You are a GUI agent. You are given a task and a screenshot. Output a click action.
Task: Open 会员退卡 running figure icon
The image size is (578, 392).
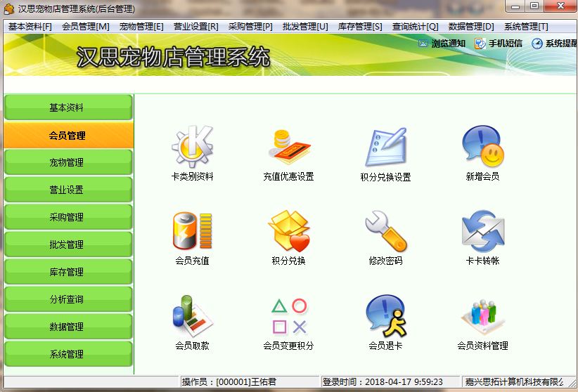tap(385, 315)
